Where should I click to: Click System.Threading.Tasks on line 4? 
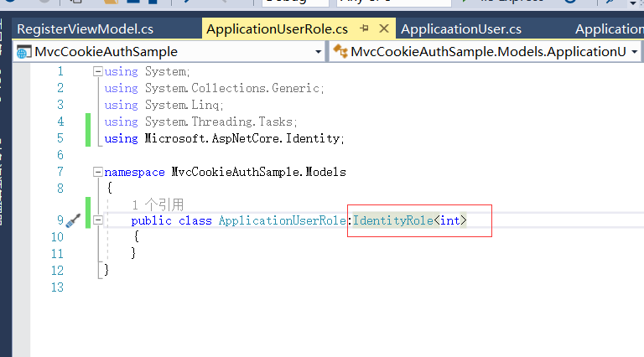coord(219,122)
